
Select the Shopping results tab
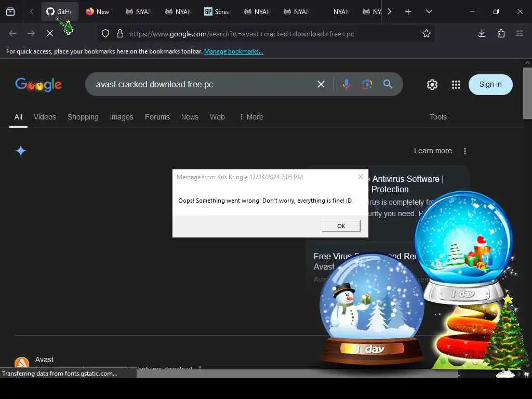click(83, 117)
